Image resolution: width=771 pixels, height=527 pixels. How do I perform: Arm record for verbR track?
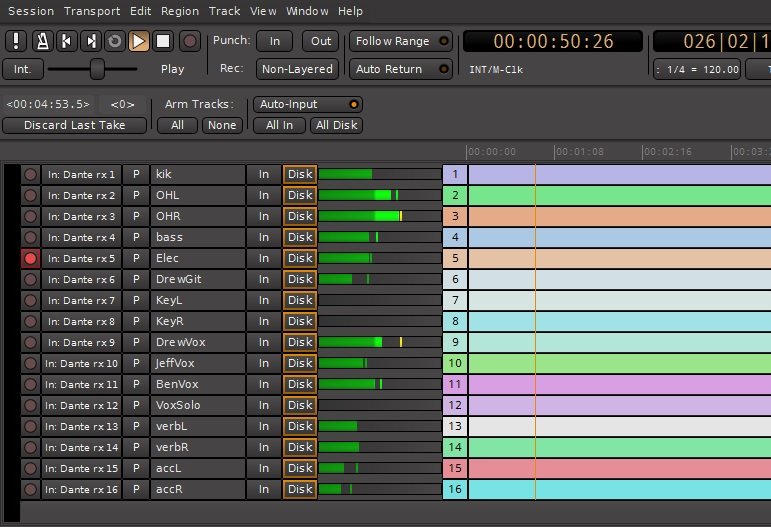click(x=30, y=447)
